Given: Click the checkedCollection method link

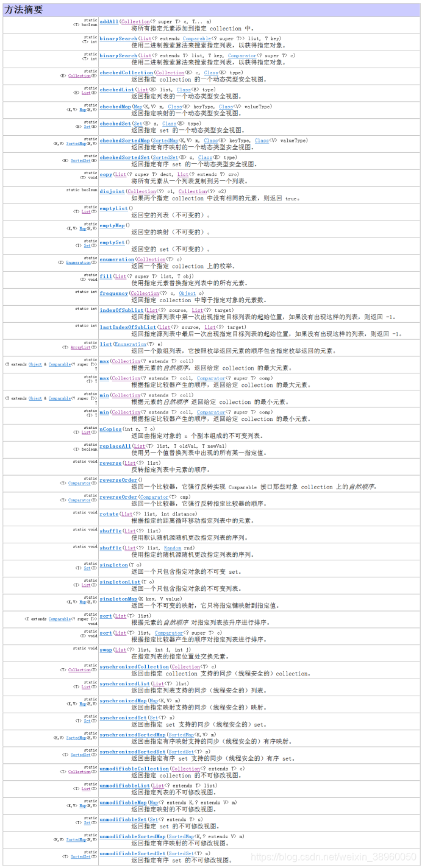Looking at the screenshot, I should 126,72.
